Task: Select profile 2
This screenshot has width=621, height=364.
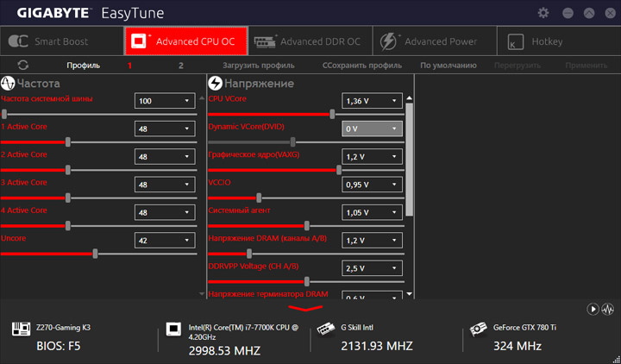Action: point(181,66)
